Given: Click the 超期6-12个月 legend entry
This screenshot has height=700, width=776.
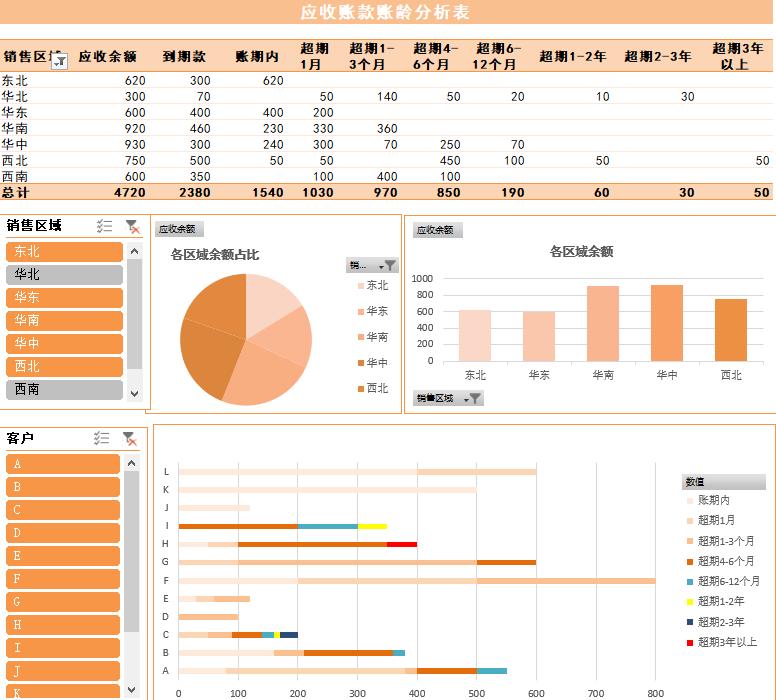Looking at the screenshot, I should pyautogui.click(x=723, y=581).
